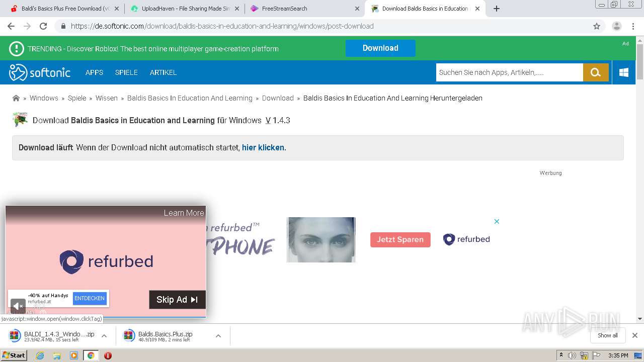This screenshot has height=362, width=644.
Task: Show hidden system tray icons
Action: 561,355
